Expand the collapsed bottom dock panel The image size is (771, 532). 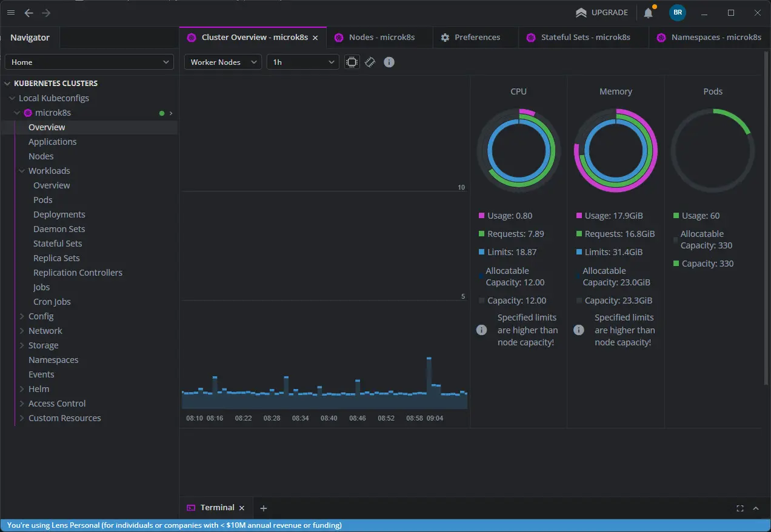[x=756, y=508]
